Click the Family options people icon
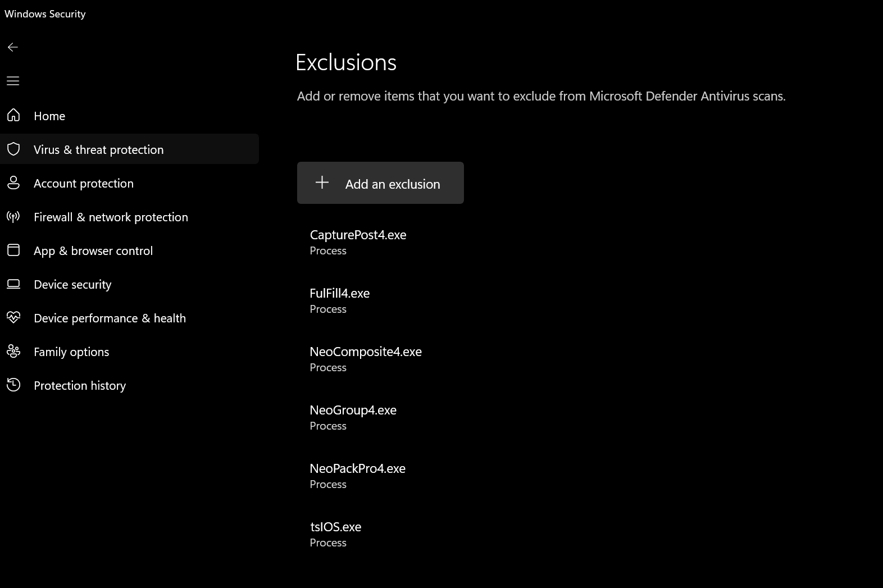883x588 pixels. click(x=13, y=351)
